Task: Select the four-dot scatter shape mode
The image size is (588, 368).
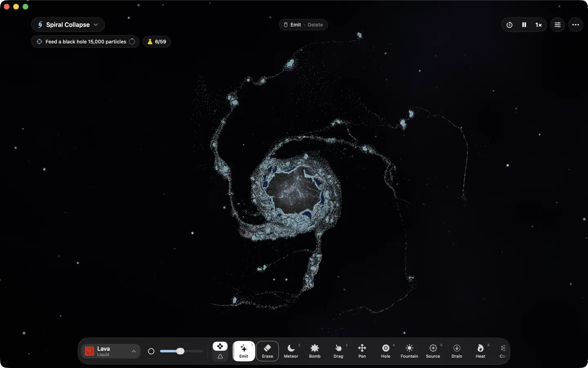Action: tap(220, 346)
